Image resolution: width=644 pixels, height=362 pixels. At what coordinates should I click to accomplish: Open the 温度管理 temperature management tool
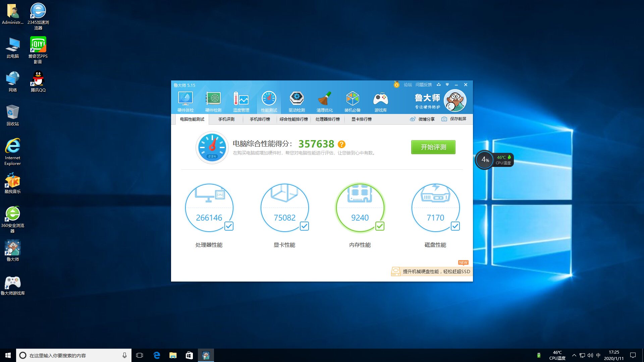point(241,102)
